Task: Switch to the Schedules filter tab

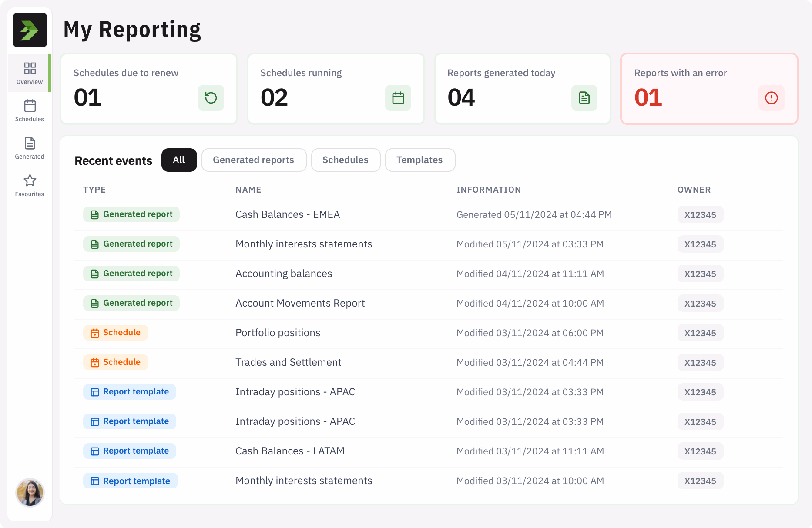Action: (x=346, y=160)
